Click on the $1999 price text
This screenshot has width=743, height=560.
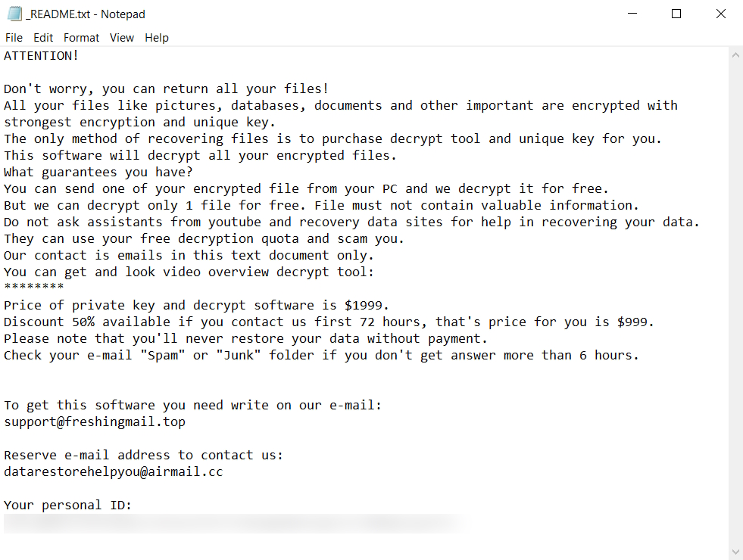point(367,306)
